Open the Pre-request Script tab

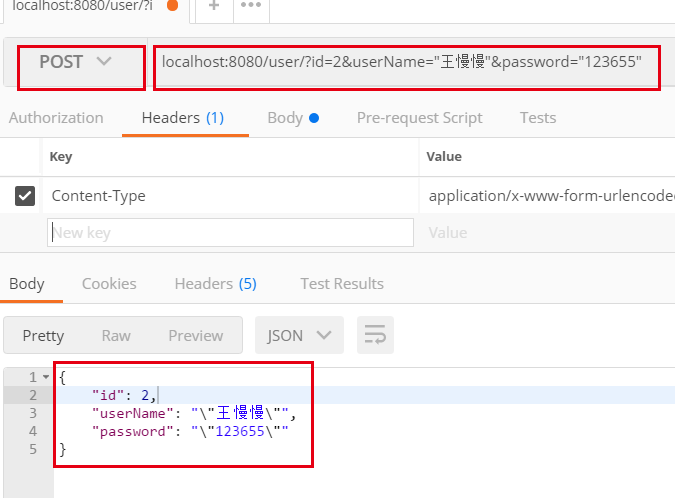[420, 118]
